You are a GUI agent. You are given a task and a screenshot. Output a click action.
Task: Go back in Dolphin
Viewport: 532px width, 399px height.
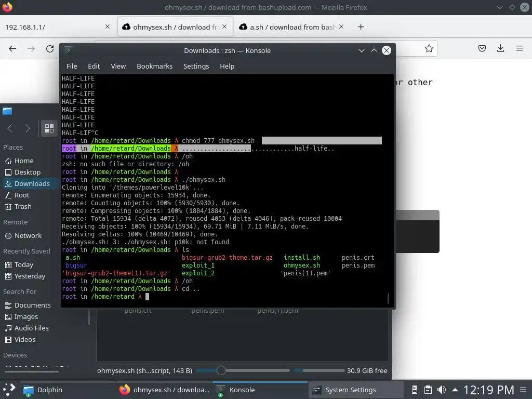pyautogui.click(x=10, y=128)
